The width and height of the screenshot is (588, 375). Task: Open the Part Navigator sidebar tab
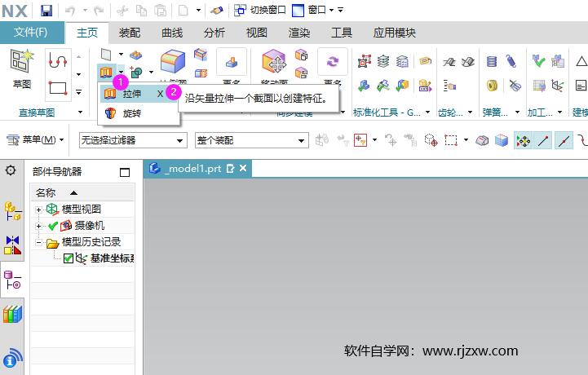[12, 280]
